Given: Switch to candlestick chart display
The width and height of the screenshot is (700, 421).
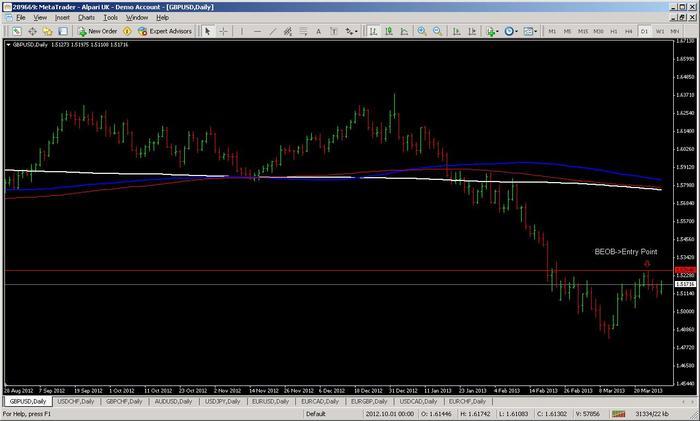Looking at the screenshot, I should [389, 31].
